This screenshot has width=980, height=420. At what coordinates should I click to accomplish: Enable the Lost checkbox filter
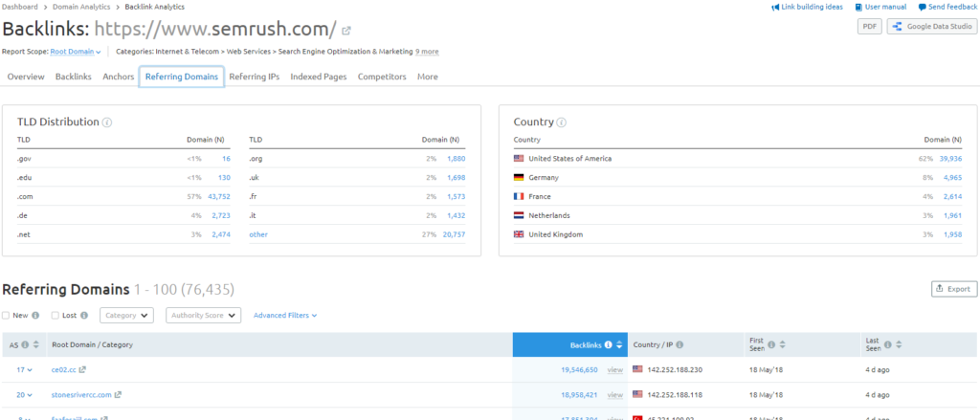point(55,316)
